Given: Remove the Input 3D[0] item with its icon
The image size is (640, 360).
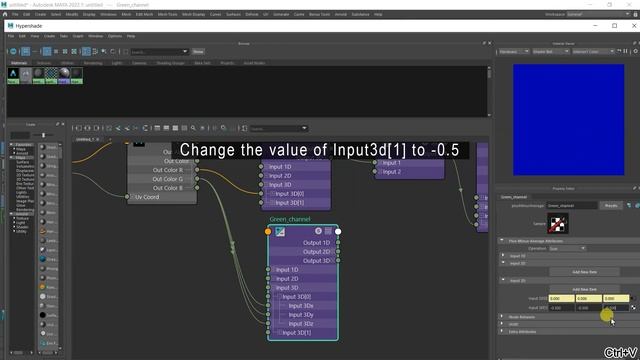Looking at the screenshot, I should 633,298.
